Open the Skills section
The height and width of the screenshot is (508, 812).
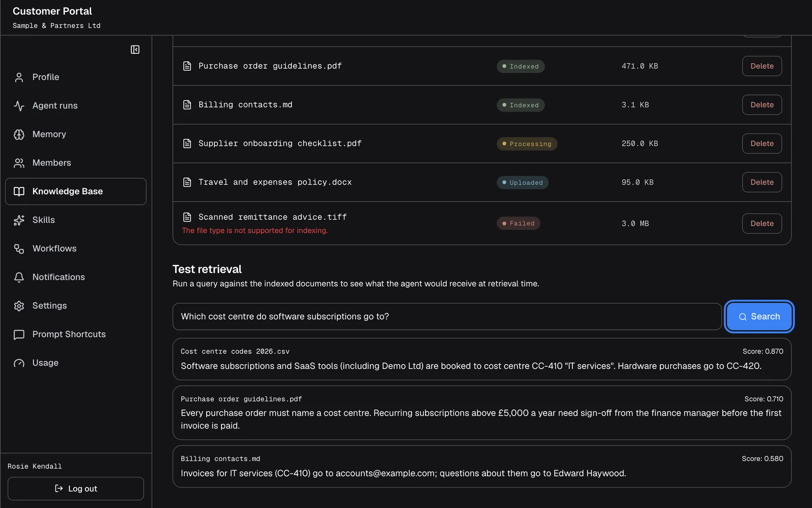tap(76, 220)
